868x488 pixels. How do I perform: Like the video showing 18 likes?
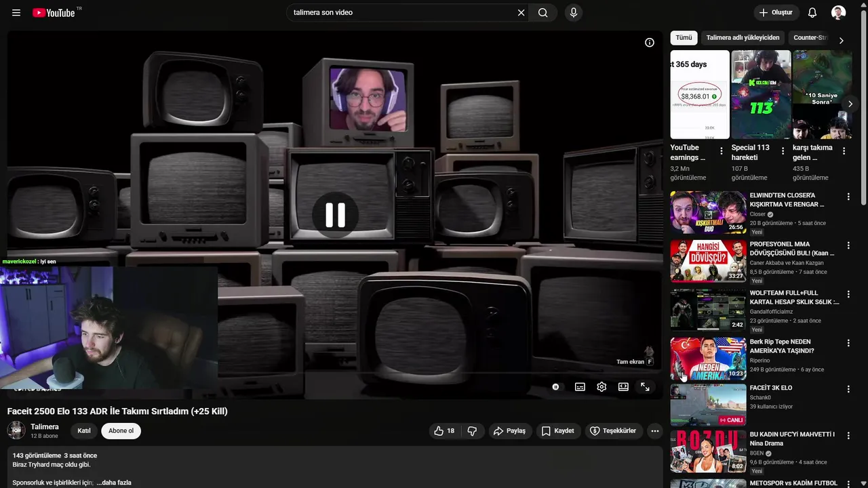(x=445, y=431)
